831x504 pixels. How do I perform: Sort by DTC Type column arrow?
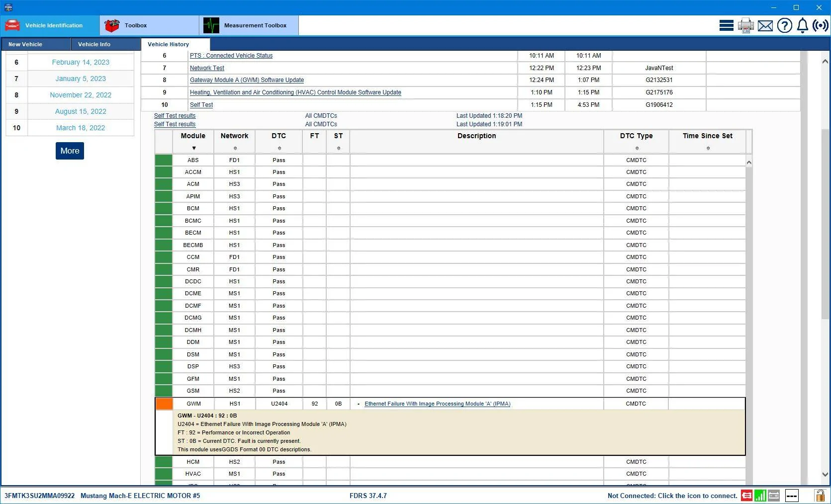click(x=637, y=148)
